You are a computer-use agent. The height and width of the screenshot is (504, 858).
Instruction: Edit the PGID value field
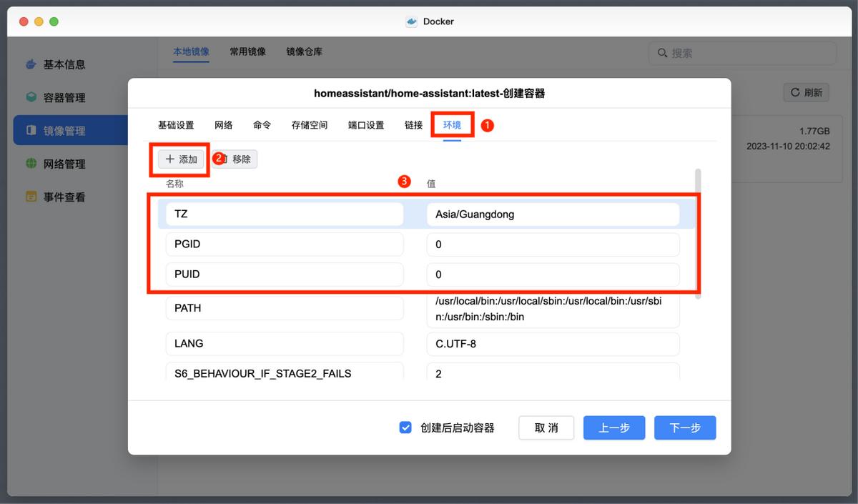pos(553,244)
